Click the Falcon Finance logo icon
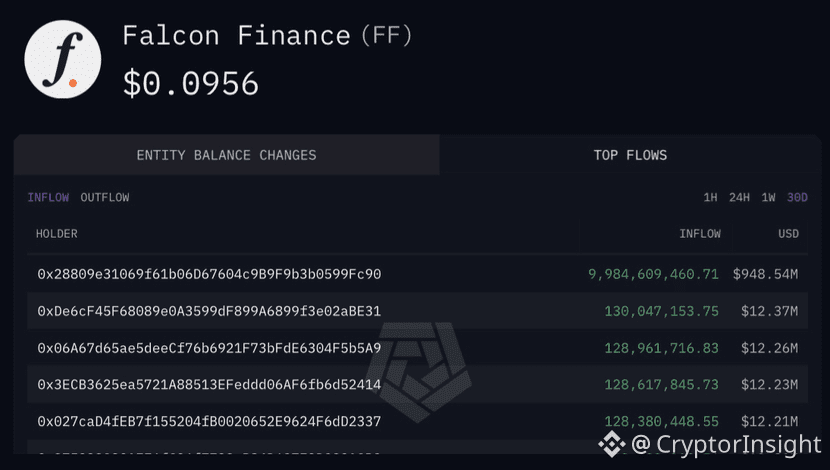 pos(62,60)
